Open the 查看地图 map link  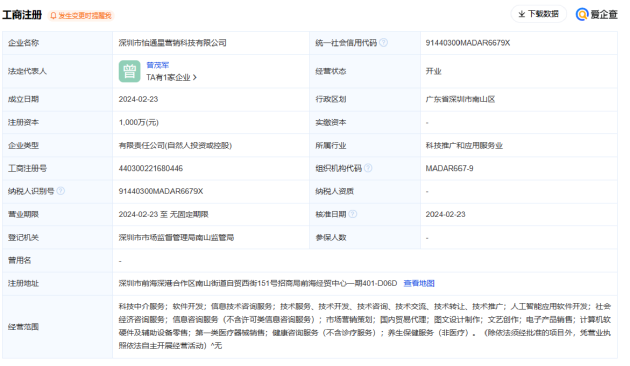419,284
